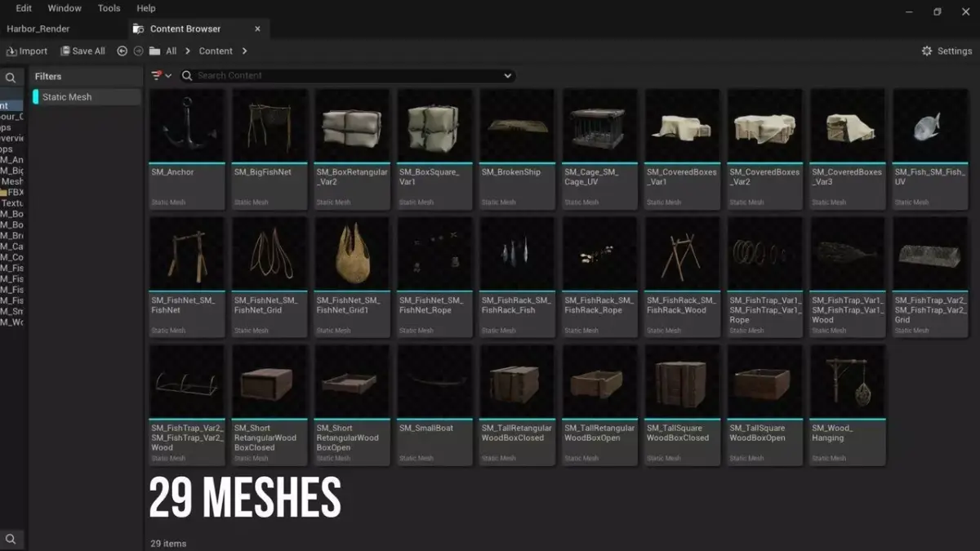The height and width of the screenshot is (551, 980).
Task: Select the SM_FishRack_SM_FishRack_Wood asset
Action: (x=682, y=278)
